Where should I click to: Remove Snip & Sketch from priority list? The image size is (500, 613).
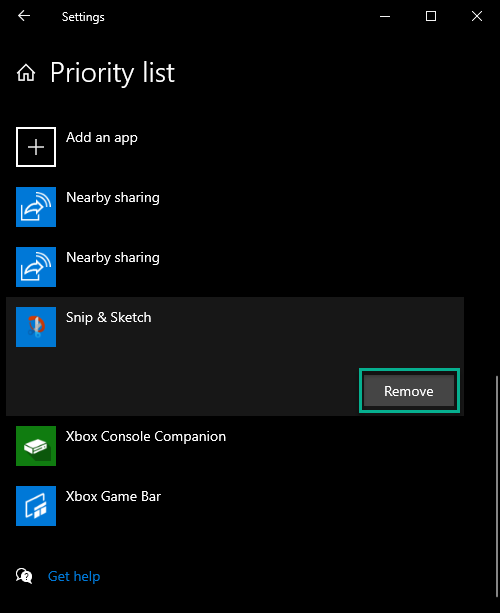tap(409, 391)
